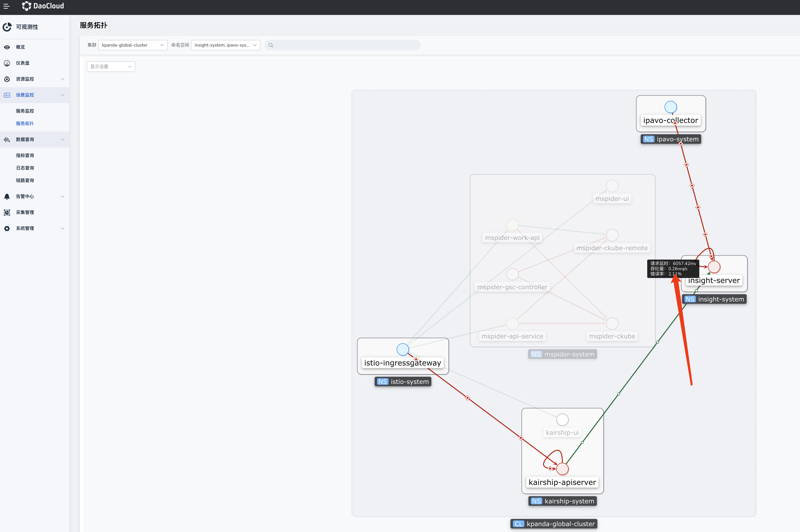Select the ipavo-collector node circle

(670, 107)
